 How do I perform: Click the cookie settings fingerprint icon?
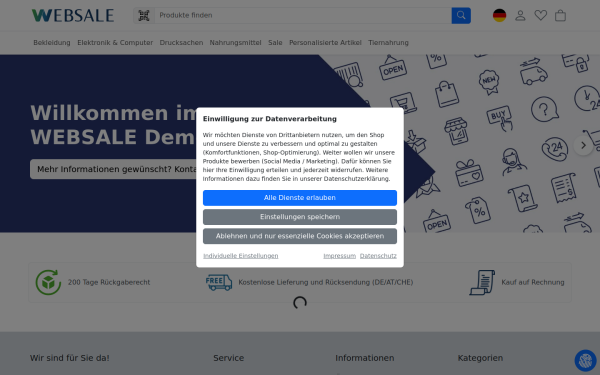tap(585, 360)
